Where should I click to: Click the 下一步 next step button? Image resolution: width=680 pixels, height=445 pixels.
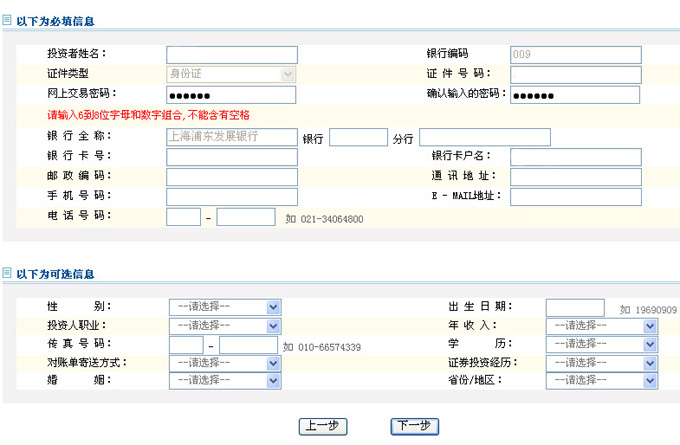pos(414,426)
